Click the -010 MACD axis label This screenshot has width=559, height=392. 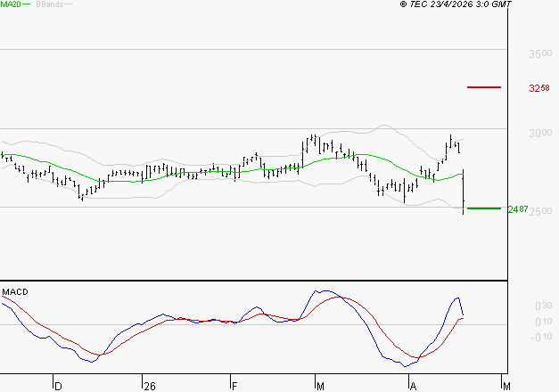coord(541,337)
